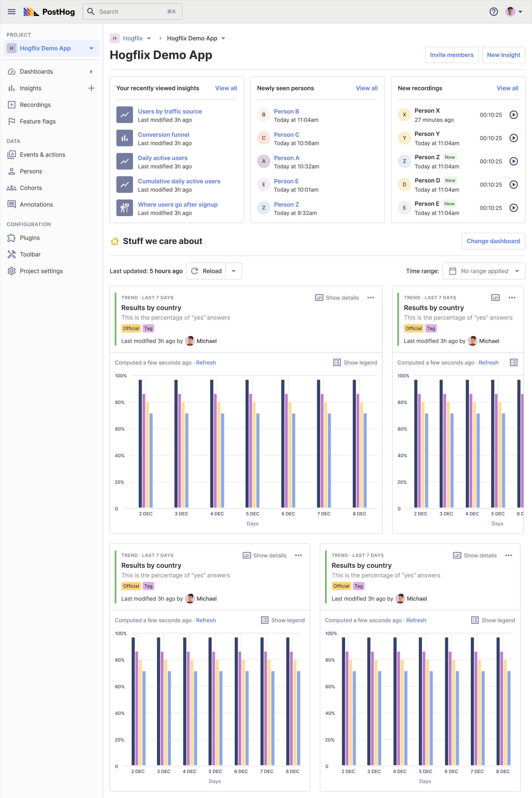Open the Users by traffic source insight

tap(170, 111)
